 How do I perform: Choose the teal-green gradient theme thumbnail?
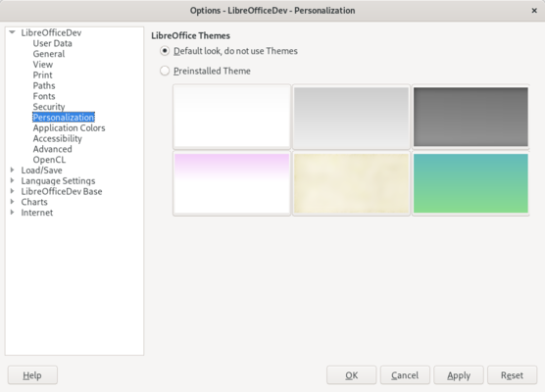[x=471, y=183]
